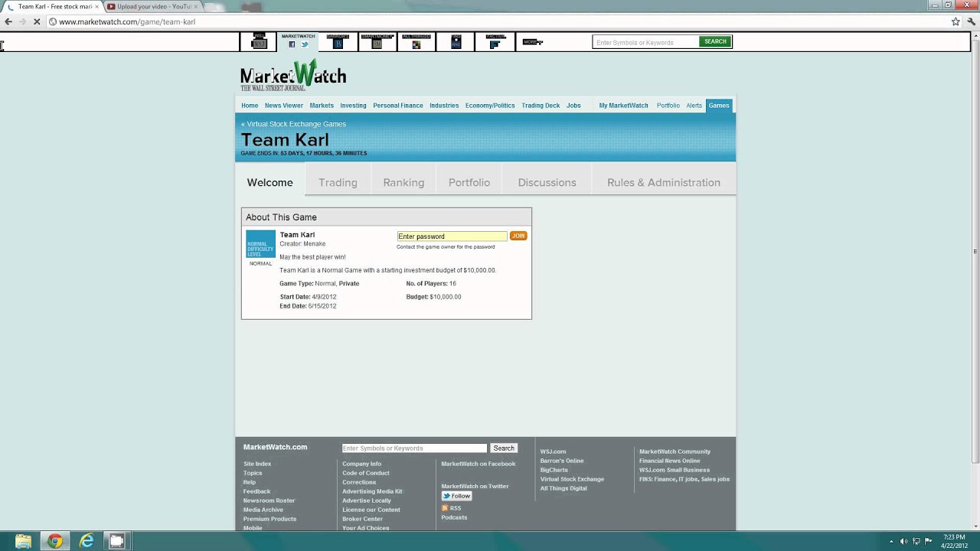The height and width of the screenshot is (551, 980).
Task: Open the Site Index footer link
Action: (x=257, y=464)
